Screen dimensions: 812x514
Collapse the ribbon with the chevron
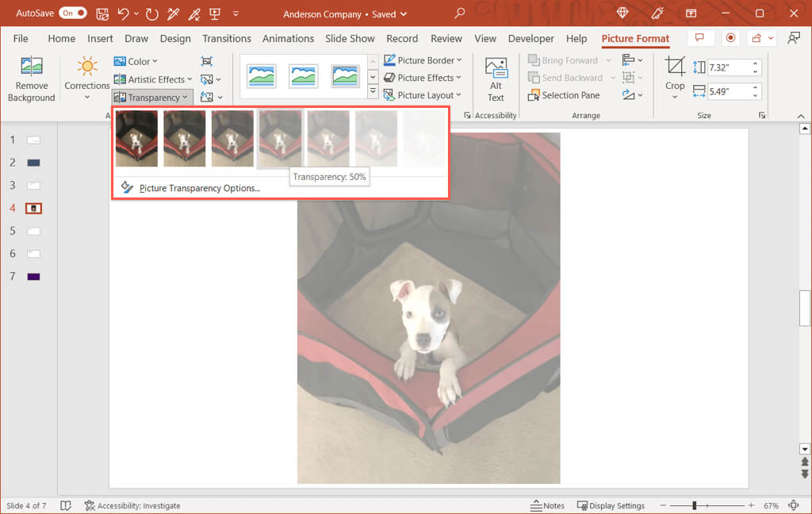pos(801,116)
